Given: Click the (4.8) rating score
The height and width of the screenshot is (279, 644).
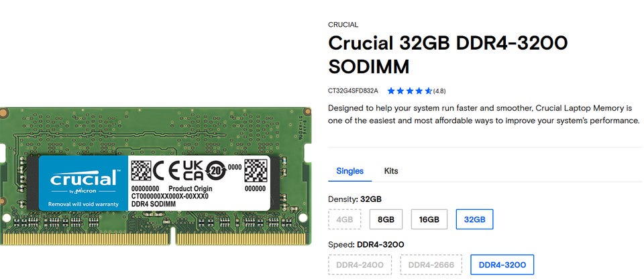Looking at the screenshot, I should (439, 91).
